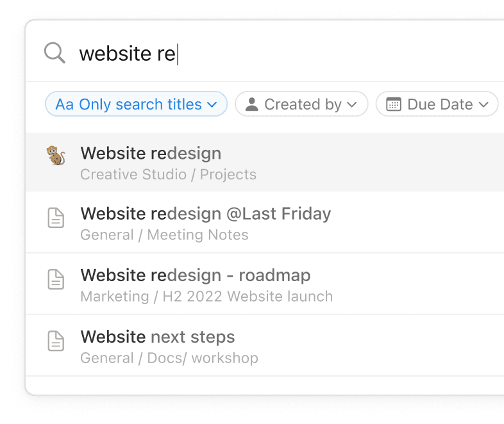Click the roadmap page document icon
Image resolution: width=504 pixels, height=424 pixels.
[x=56, y=279]
